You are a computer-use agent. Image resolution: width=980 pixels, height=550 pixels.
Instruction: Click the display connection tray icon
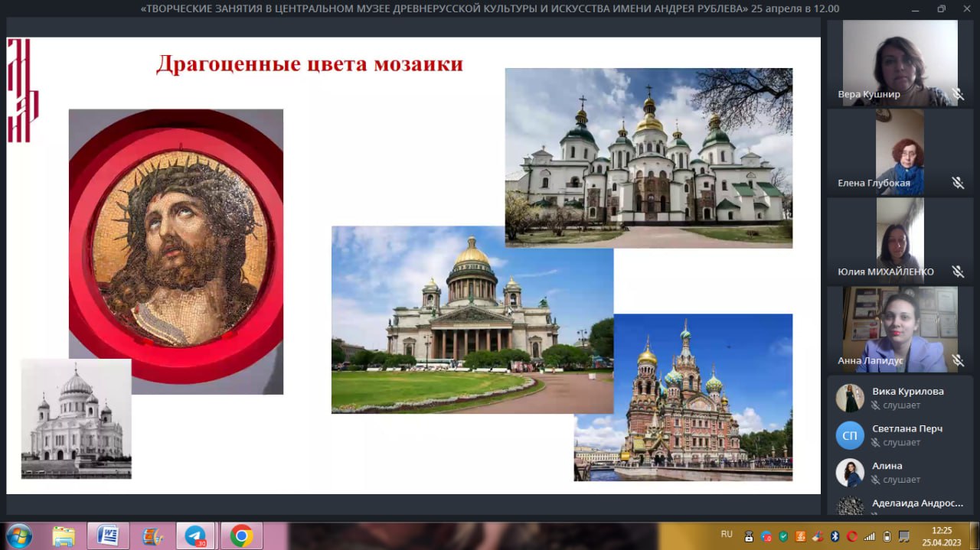[904, 536]
